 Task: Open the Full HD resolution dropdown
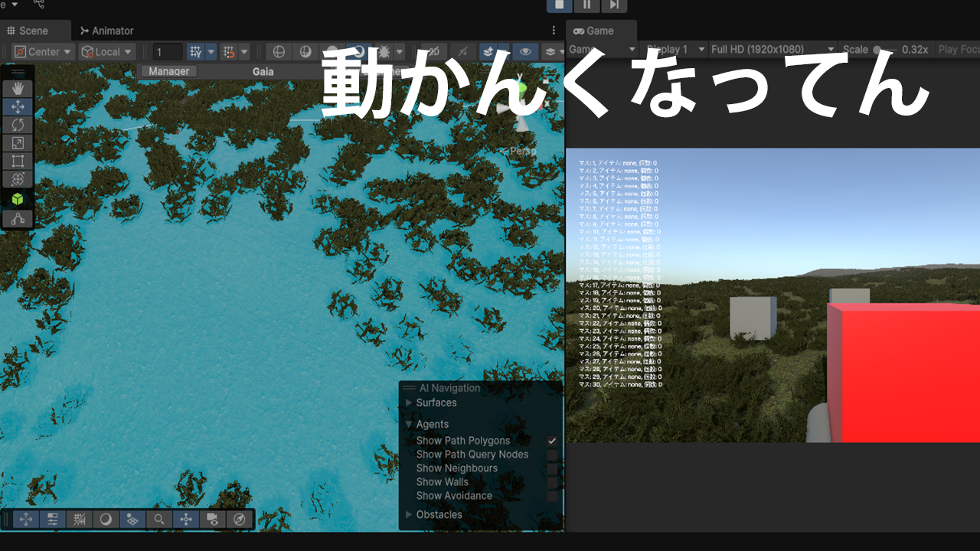click(x=772, y=49)
